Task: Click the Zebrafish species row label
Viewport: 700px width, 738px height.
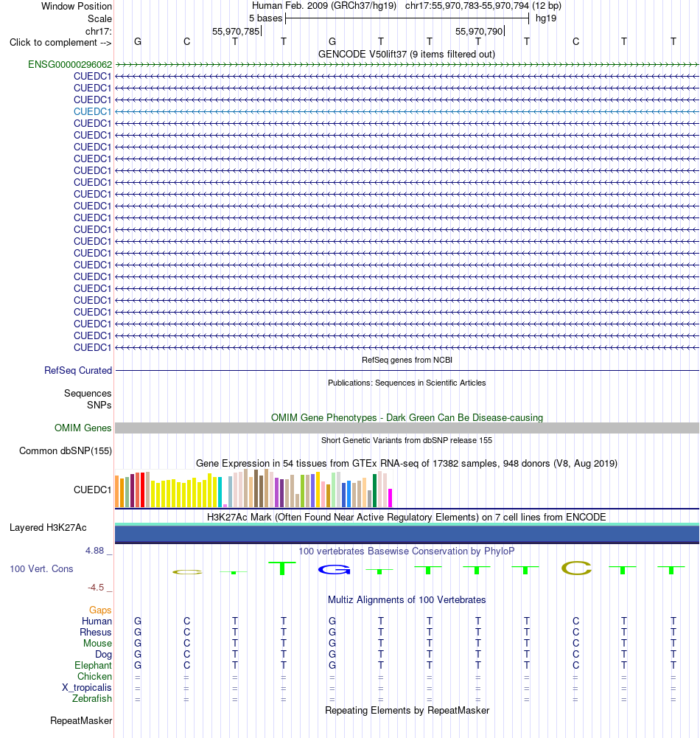Action: 91,698
